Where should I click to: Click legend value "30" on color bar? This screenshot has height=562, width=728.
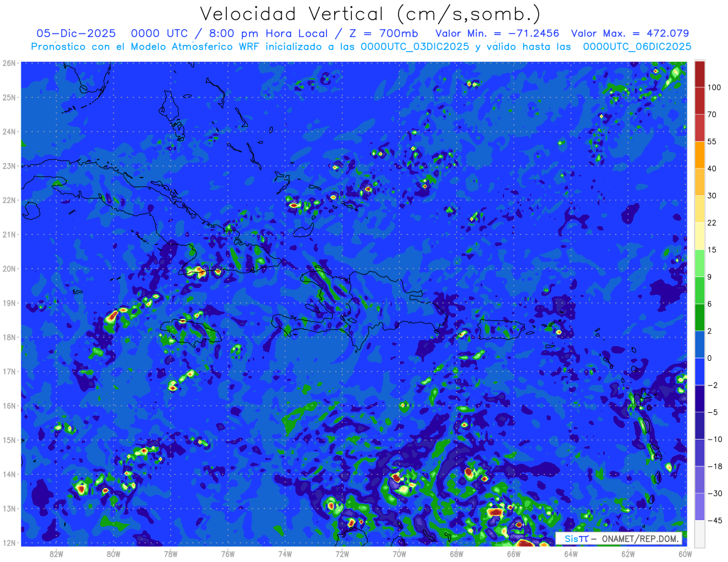pos(712,195)
